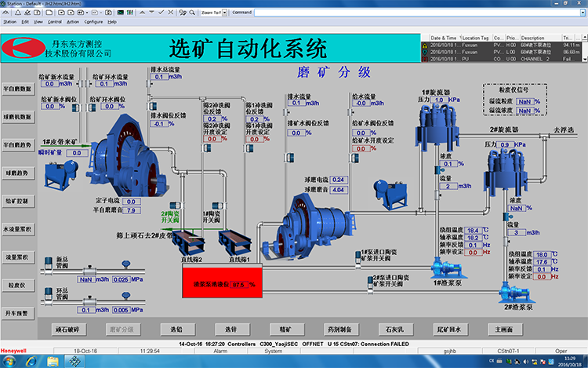Open the Control menu
588x368 pixels.
(55, 22)
